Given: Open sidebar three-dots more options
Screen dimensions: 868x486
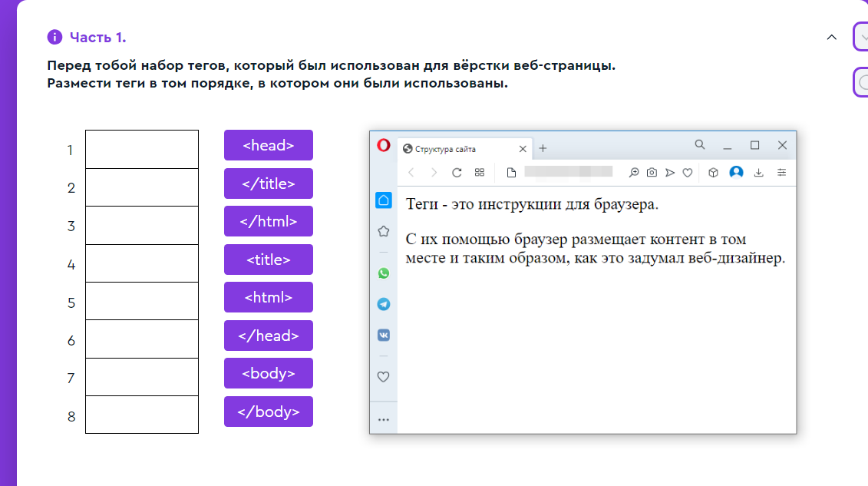Looking at the screenshot, I should [384, 419].
